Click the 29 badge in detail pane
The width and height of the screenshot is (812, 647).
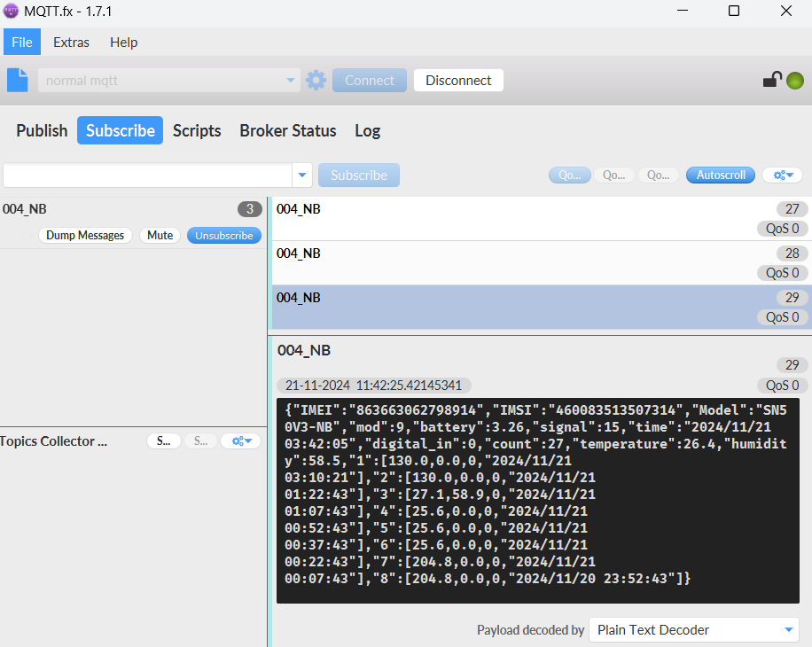point(792,365)
